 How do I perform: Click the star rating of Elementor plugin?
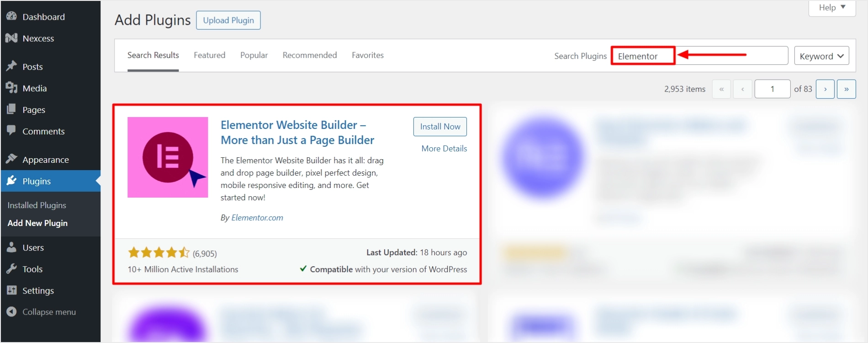[x=159, y=252]
